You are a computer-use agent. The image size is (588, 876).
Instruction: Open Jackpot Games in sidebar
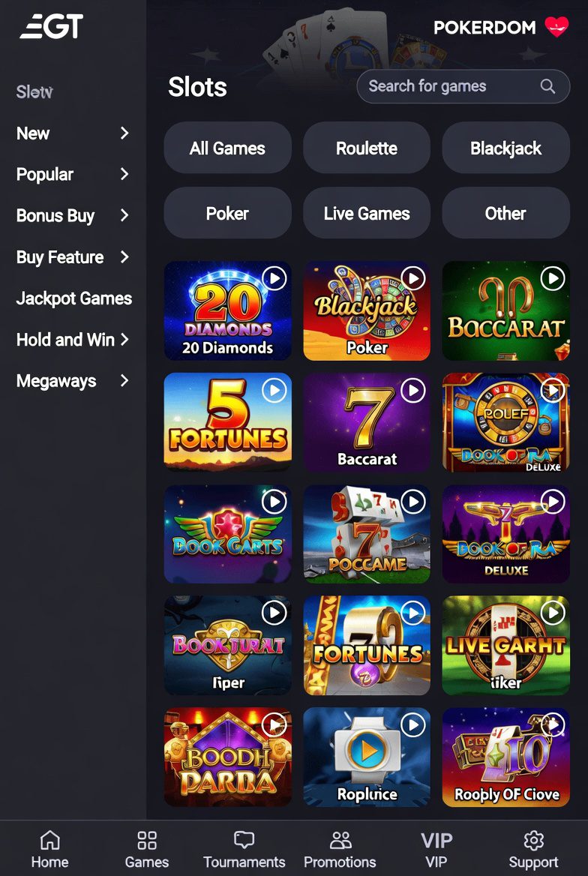[x=74, y=298]
